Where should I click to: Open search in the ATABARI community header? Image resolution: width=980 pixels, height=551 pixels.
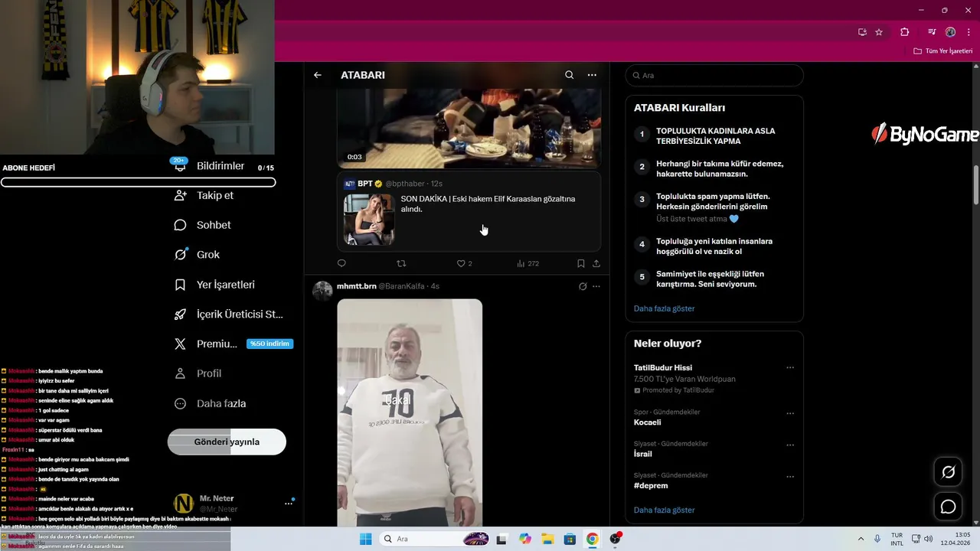tap(569, 75)
